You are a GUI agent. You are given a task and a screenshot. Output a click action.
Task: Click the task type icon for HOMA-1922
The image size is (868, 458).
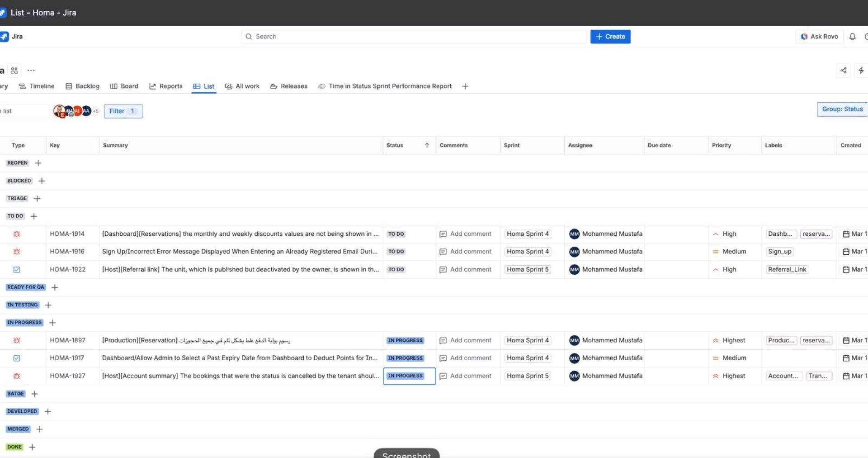17,270
